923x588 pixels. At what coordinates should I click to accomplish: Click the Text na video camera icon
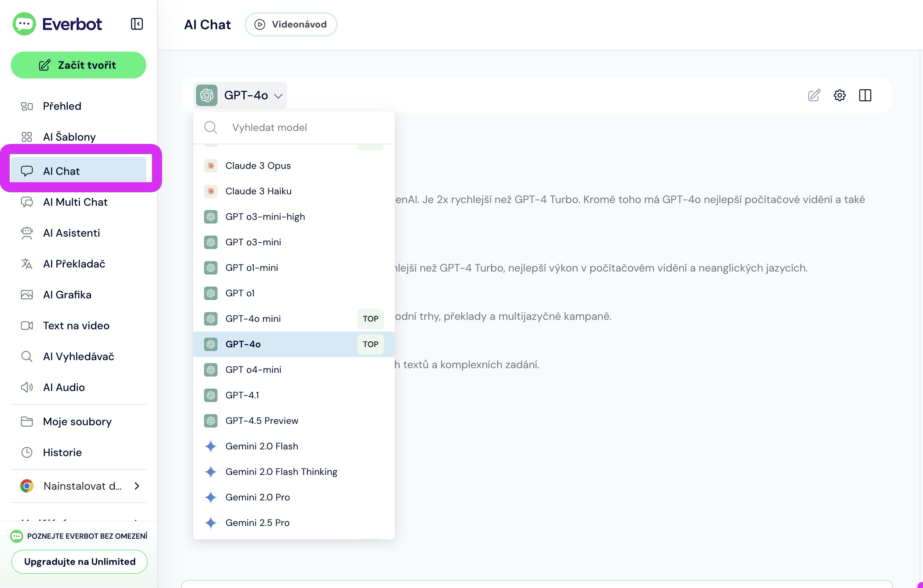coord(27,326)
